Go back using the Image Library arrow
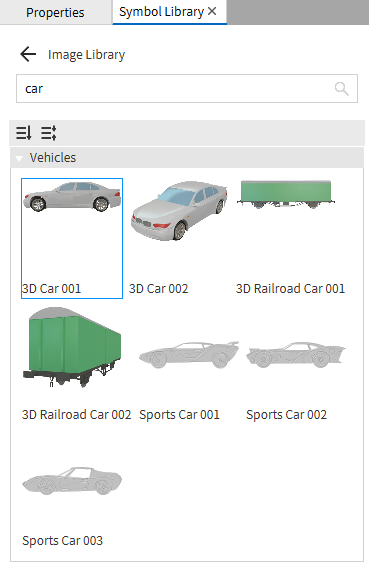369x562 pixels. pyautogui.click(x=28, y=54)
